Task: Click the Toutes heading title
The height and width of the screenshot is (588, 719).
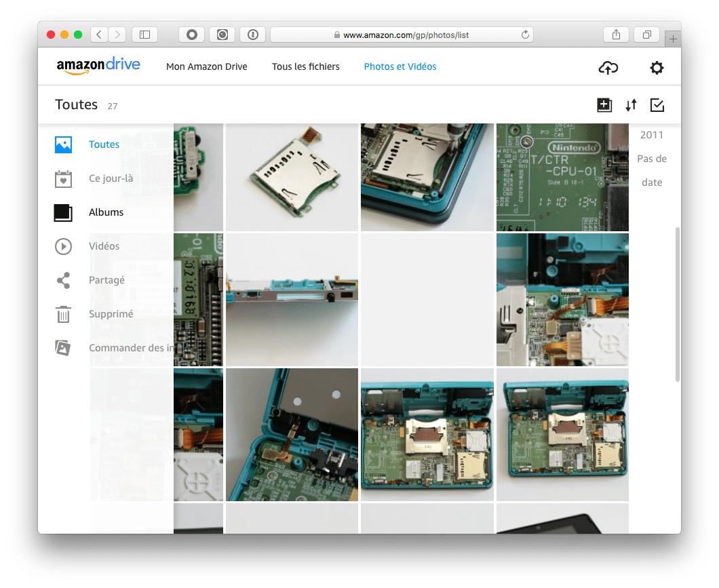Action: tap(76, 104)
